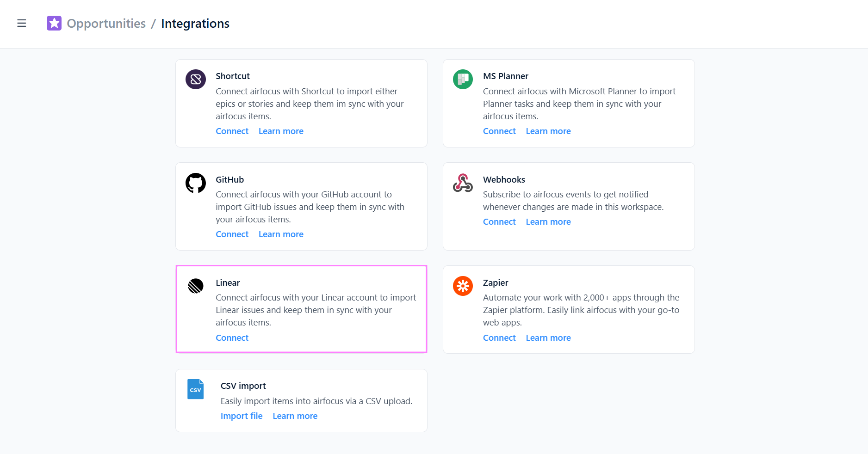Click the Webhooks card title
Screen dimensions: 868x454
(504, 180)
